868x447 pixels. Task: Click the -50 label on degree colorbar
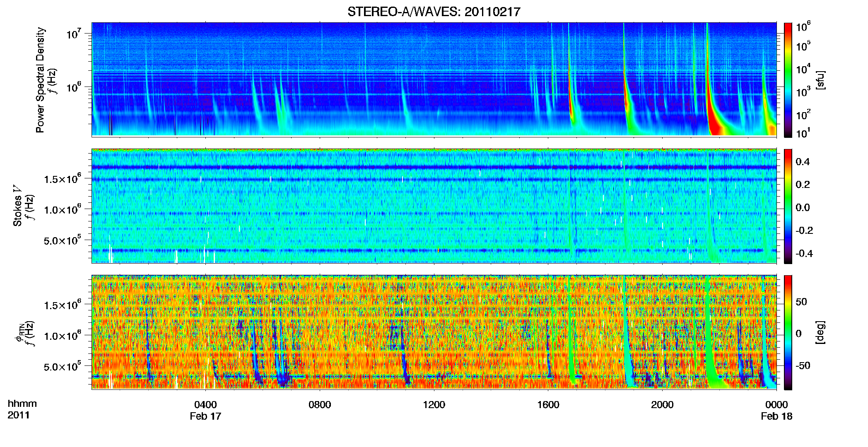pyautogui.click(x=803, y=365)
